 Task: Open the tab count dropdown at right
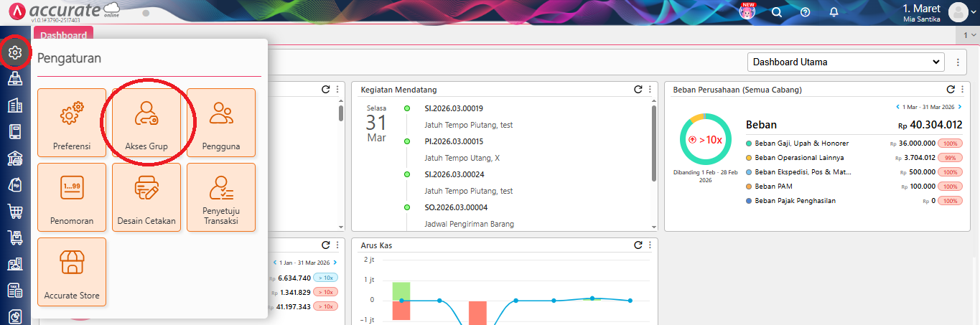click(969, 35)
